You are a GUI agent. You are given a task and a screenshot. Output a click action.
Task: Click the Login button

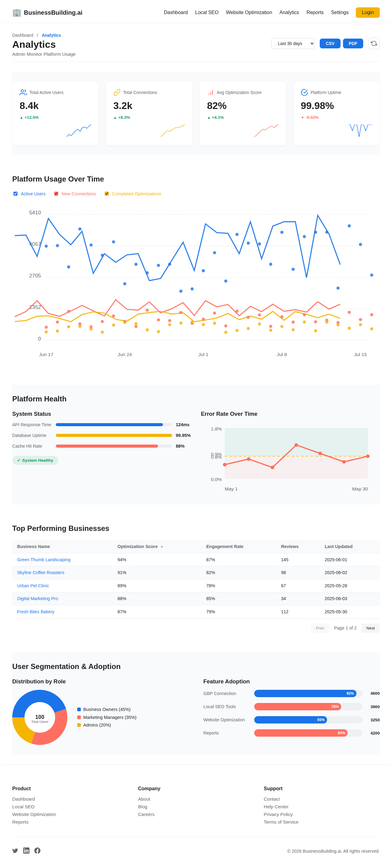pos(367,13)
